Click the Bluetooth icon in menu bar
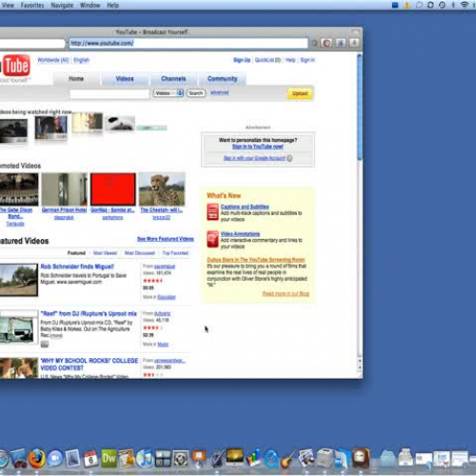 (x=453, y=5)
